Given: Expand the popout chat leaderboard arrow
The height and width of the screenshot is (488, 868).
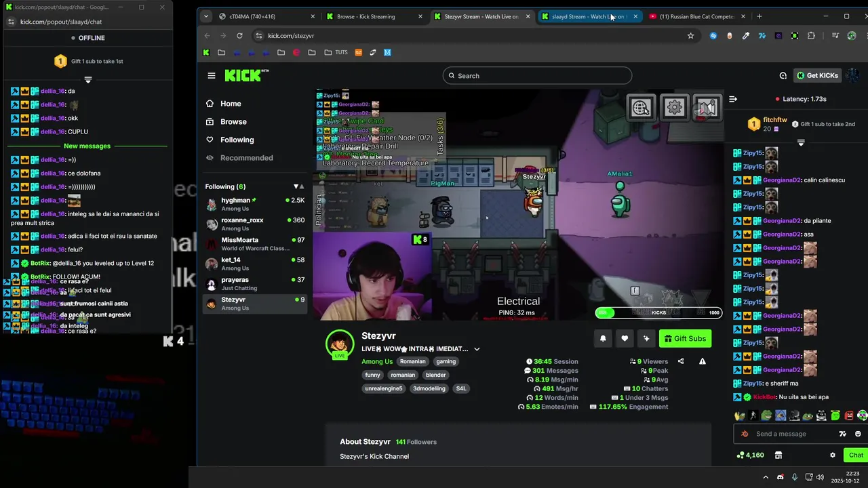Looking at the screenshot, I should point(87,80).
